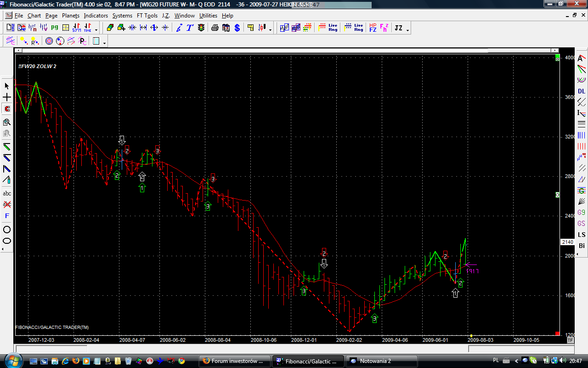Switch to Notowania 2 taskbar button

[x=381, y=361]
